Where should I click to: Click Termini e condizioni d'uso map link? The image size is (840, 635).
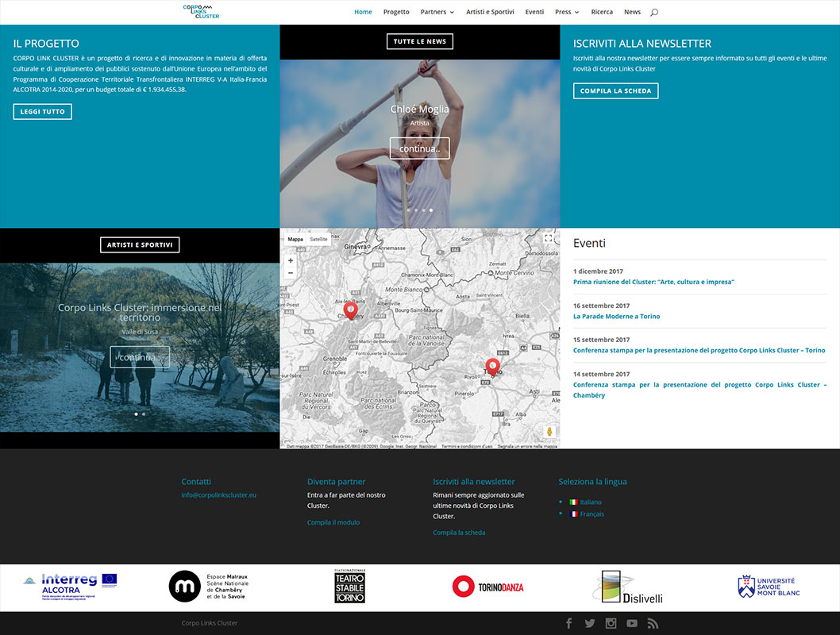point(467,446)
